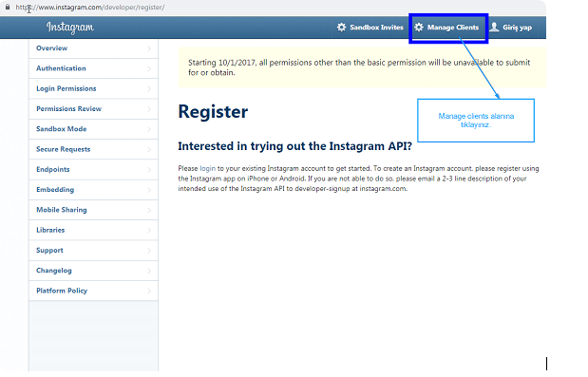The width and height of the screenshot is (588, 377).
Task: Open Manage Clients in the header
Action: tap(446, 28)
